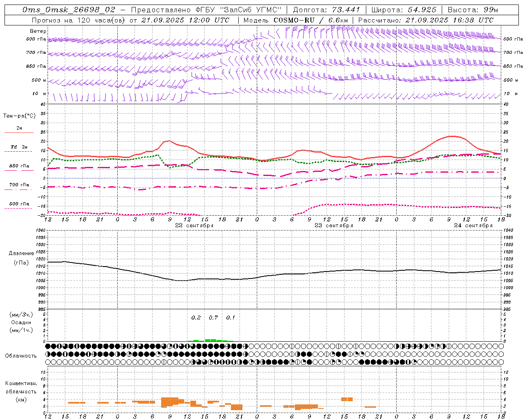Screen dimensions: 525x420
Task: Click the elevation text Высота: 99м
Action: (x=473, y=9)
